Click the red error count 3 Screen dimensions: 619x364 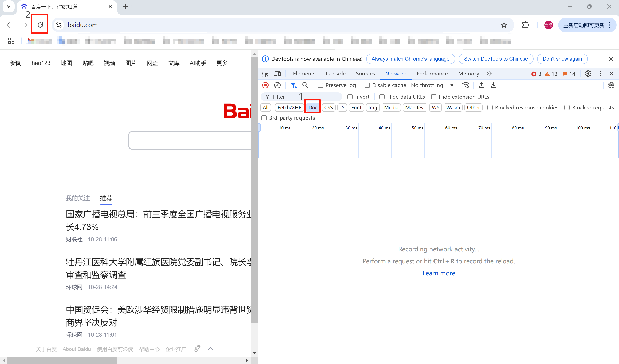(x=536, y=74)
